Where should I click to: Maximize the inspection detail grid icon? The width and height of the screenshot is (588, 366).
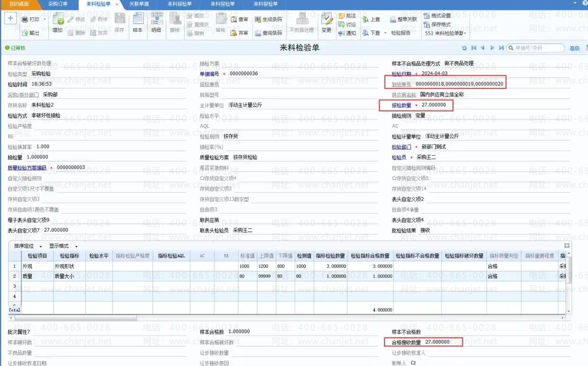567,246
